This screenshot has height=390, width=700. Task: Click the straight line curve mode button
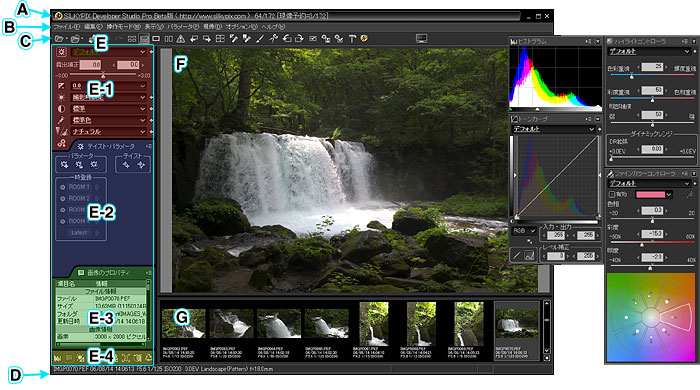point(517,256)
